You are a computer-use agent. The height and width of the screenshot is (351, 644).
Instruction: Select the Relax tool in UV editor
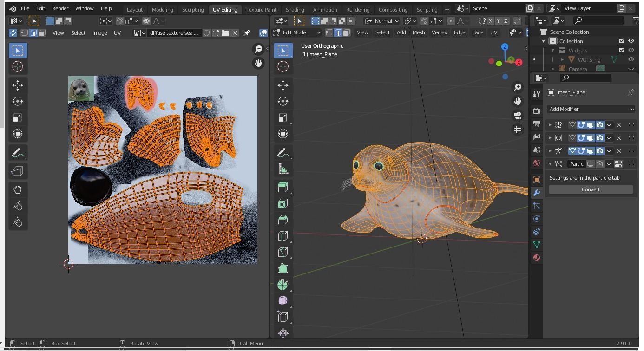click(18, 206)
